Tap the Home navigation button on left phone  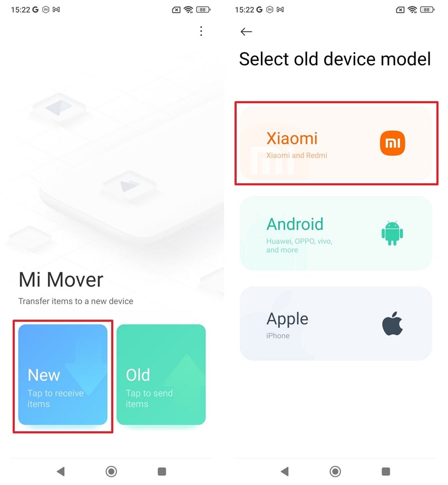111,471
